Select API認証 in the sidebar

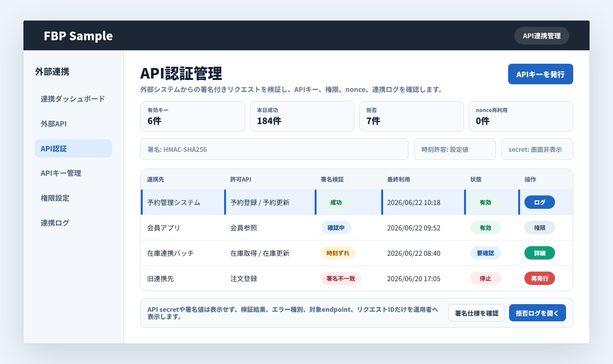[x=73, y=148]
